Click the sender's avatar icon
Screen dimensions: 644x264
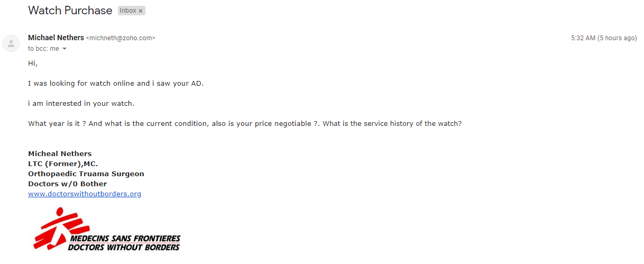point(11,43)
